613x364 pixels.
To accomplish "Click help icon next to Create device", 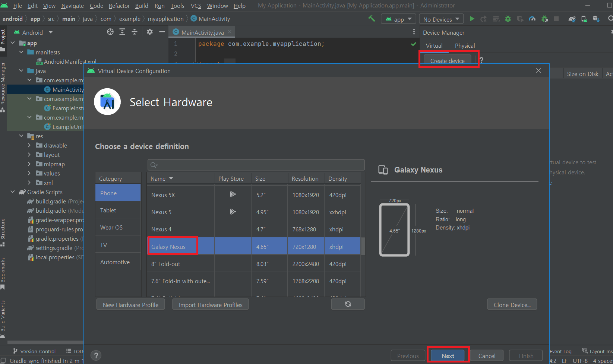I will [481, 60].
